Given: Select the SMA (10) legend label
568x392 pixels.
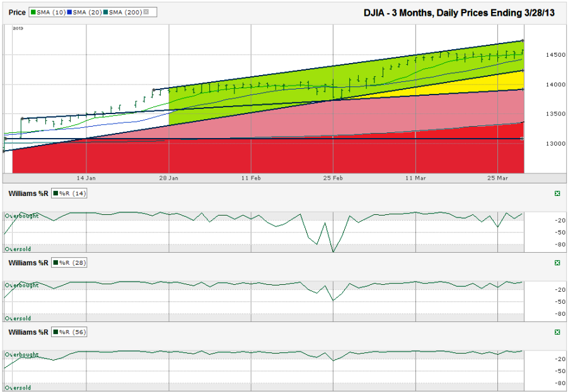Looking at the screenshot, I should [51, 13].
